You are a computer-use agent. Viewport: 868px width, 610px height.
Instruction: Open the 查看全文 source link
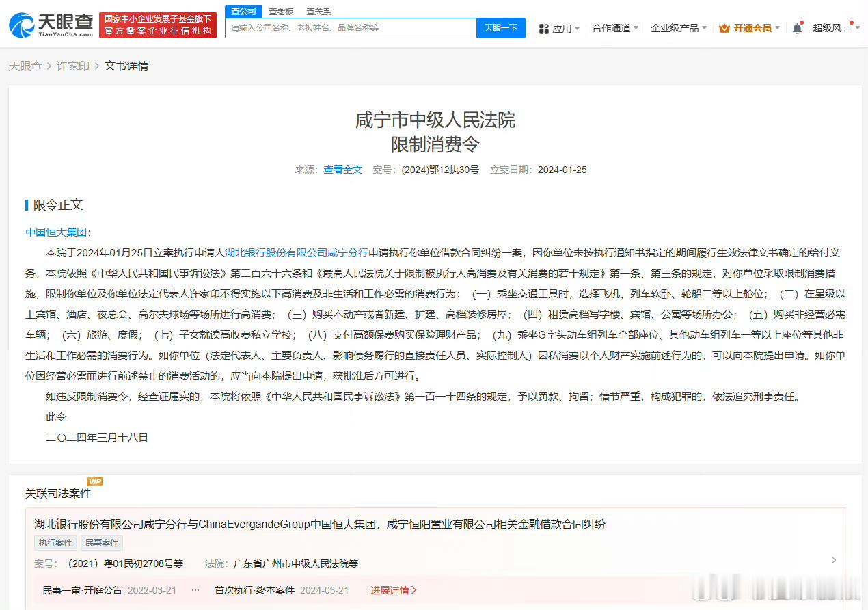click(x=343, y=170)
